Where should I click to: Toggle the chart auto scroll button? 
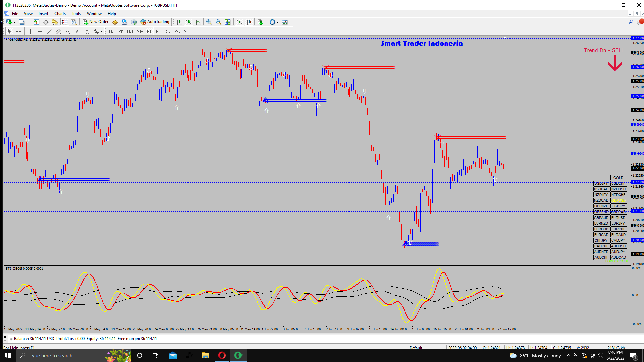pyautogui.click(x=239, y=22)
